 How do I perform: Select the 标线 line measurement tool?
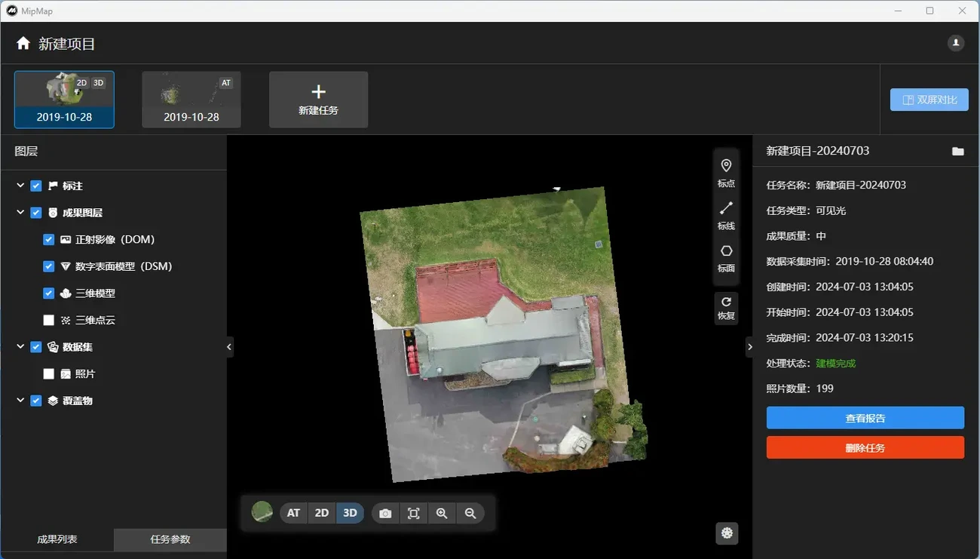pyautogui.click(x=726, y=214)
